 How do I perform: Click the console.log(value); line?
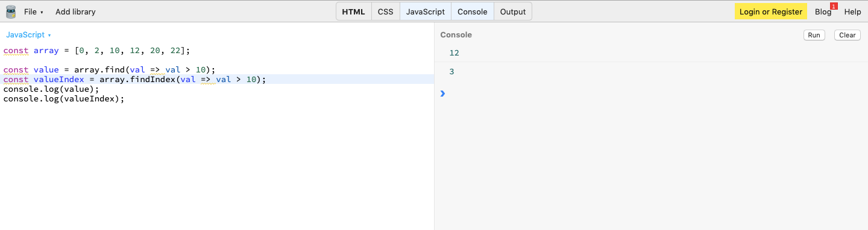51,89
